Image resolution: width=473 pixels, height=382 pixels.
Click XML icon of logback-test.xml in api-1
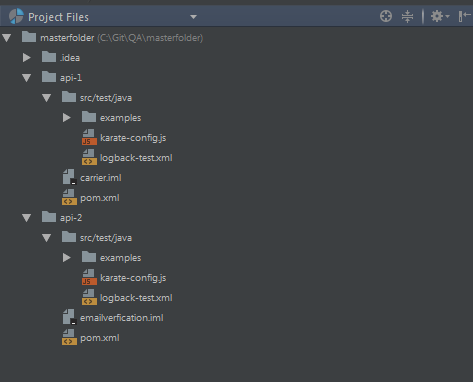[89, 157]
